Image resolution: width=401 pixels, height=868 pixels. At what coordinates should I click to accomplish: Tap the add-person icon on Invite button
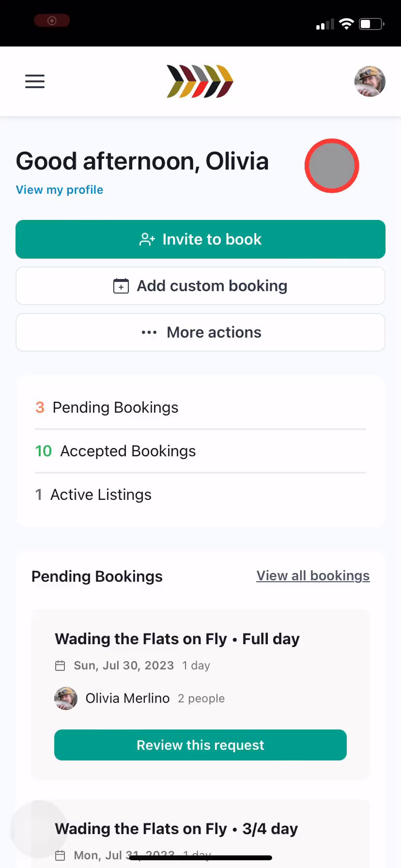pyautogui.click(x=147, y=239)
